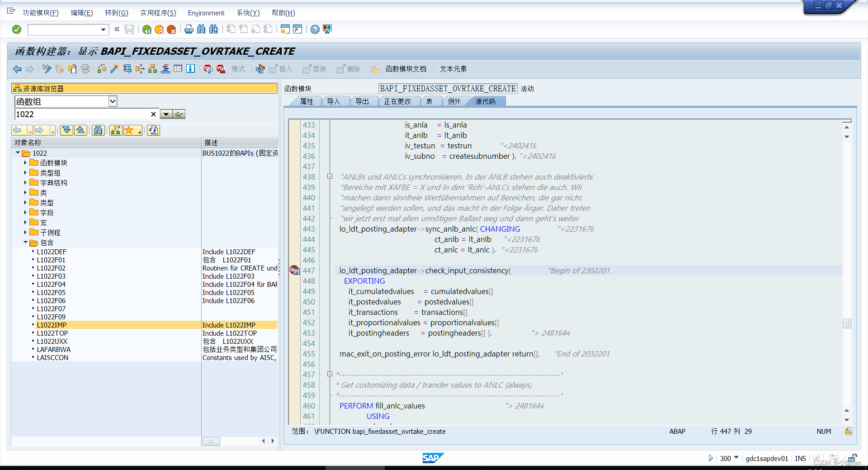Collapse the code block at line 438
Image resolution: width=868 pixels, height=470 pixels.
click(330, 176)
